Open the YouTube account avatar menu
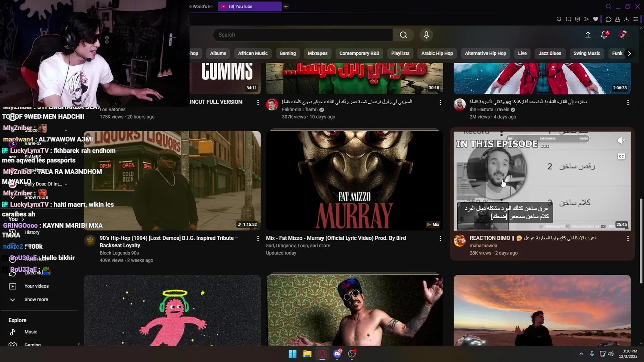This screenshot has height=362, width=644. coord(623,35)
